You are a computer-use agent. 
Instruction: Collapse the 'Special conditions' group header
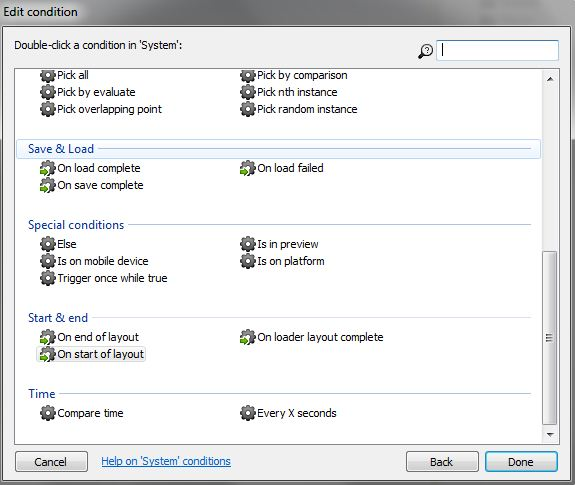click(279, 225)
